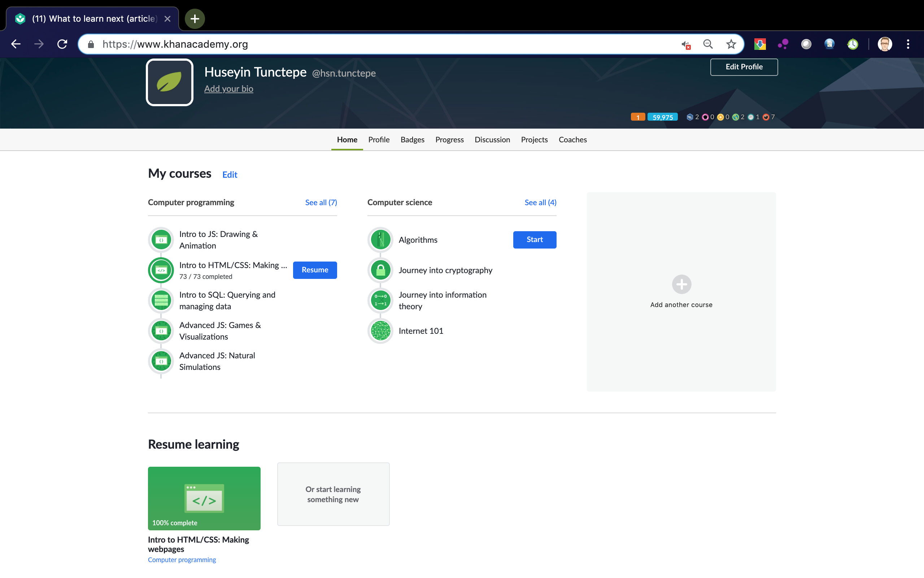Click the plus icon to add a course
Screen dimensions: 924x578
(x=681, y=284)
